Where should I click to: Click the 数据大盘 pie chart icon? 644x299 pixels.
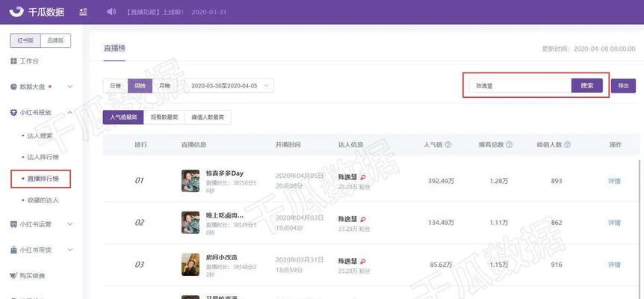point(13,87)
